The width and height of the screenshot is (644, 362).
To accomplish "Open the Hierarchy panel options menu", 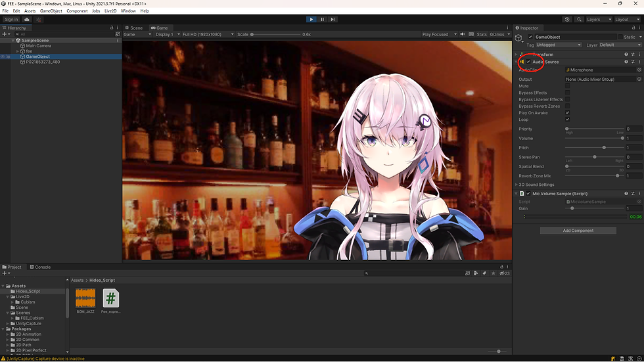I will [118, 28].
